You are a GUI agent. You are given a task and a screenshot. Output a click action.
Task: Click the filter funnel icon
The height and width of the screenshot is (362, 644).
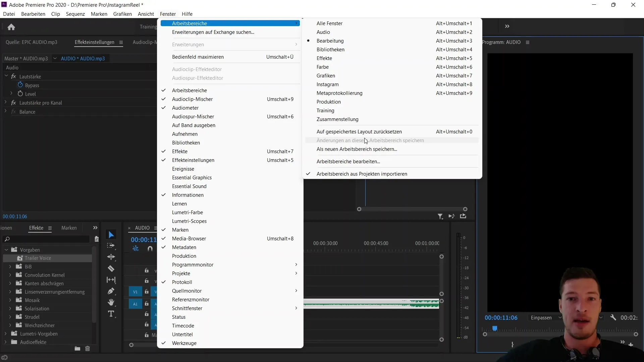[x=440, y=217]
